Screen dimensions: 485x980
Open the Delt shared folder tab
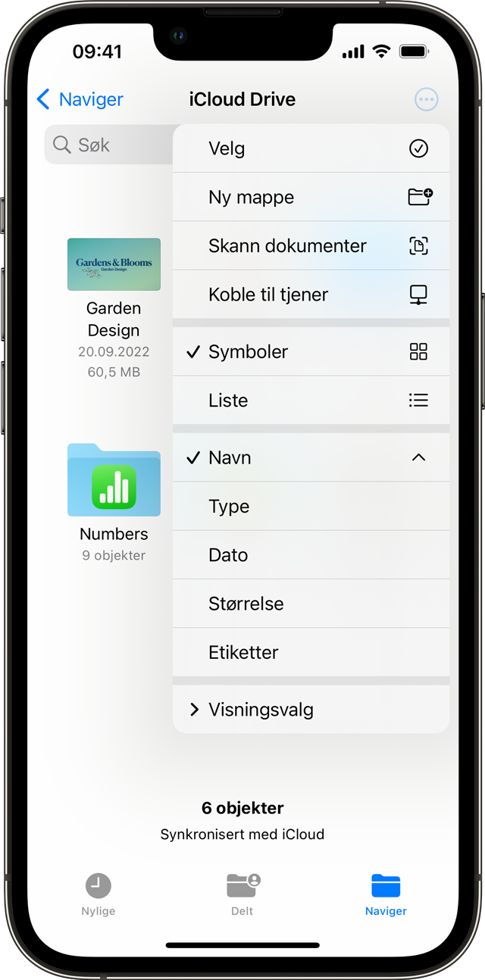coord(242,894)
